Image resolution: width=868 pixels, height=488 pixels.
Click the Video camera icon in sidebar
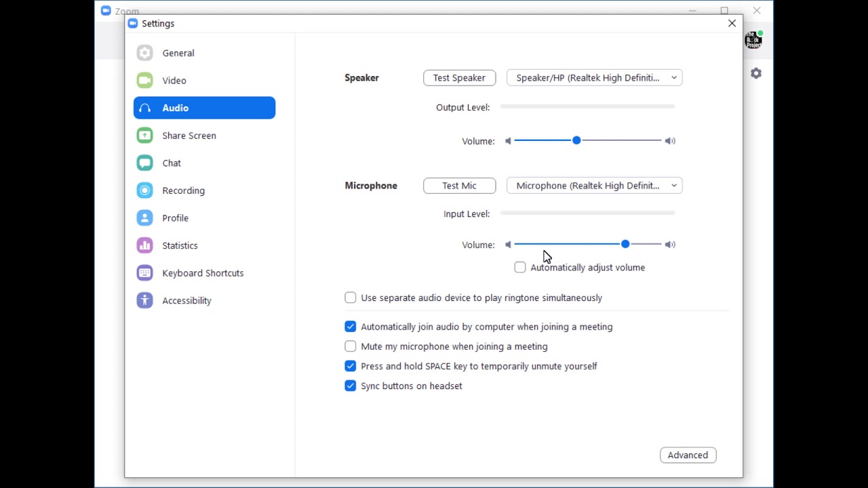point(144,81)
